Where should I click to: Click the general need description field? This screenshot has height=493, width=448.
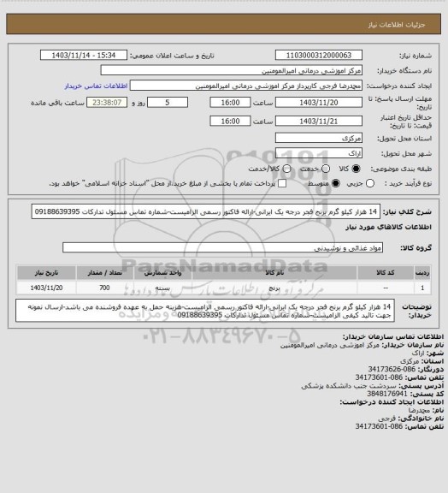point(206,211)
